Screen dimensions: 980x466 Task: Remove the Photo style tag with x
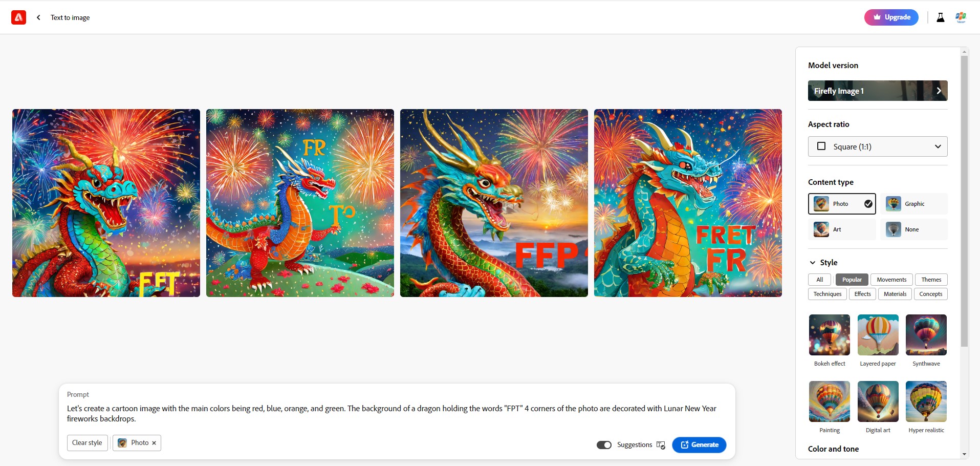pyautogui.click(x=154, y=443)
